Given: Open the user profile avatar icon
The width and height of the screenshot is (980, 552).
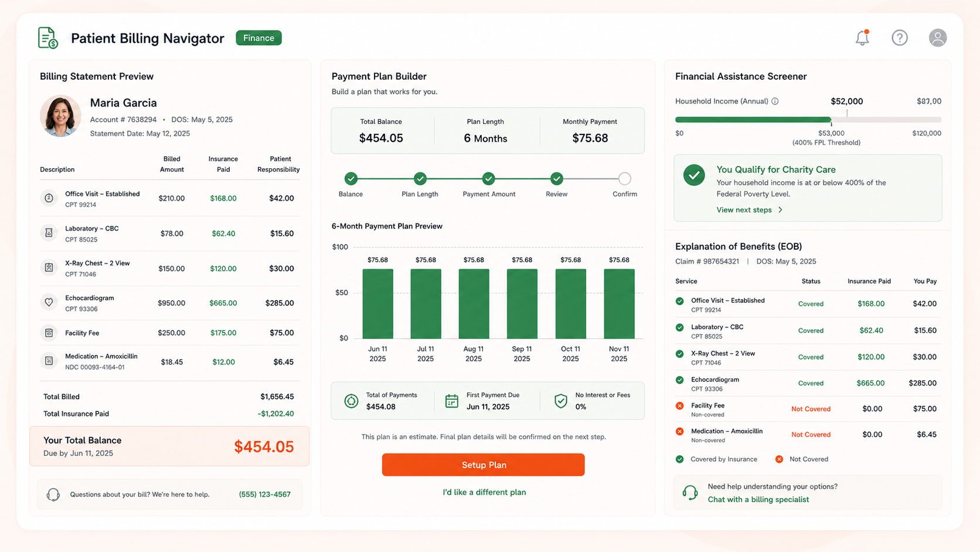Looking at the screenshot, I should (x=938, y=38).
